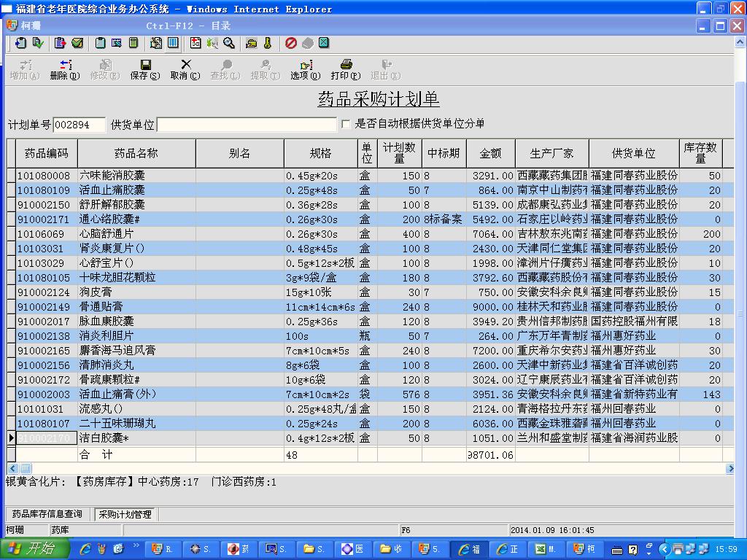Click specification 3g*9袋/盒
The image size is (747, 560).
tap(321, 278)
